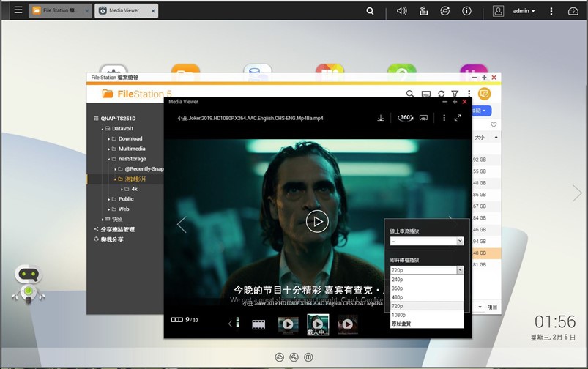Choose 360p transcoding quality
Viewport: 588px width, 369px height.
(427, 288)
